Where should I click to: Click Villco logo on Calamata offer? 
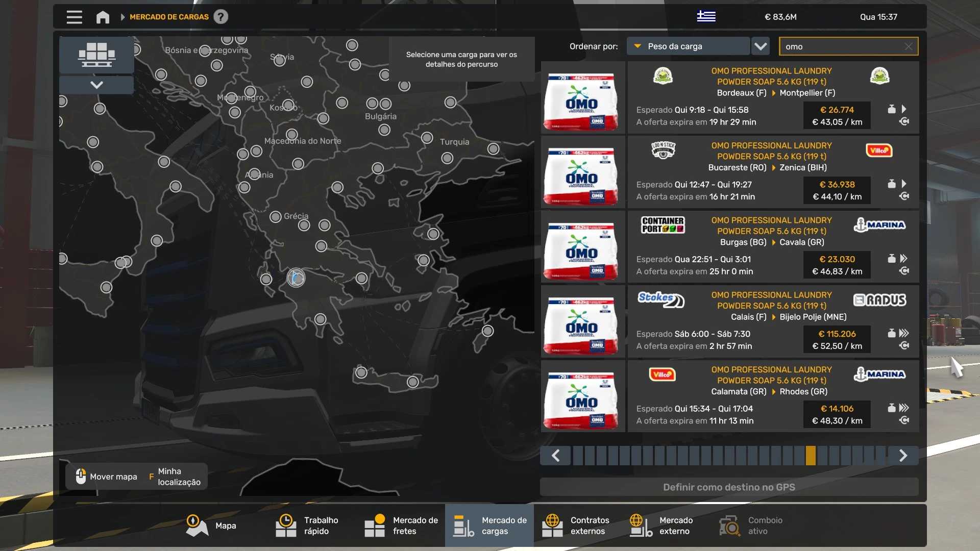(662, 374)
